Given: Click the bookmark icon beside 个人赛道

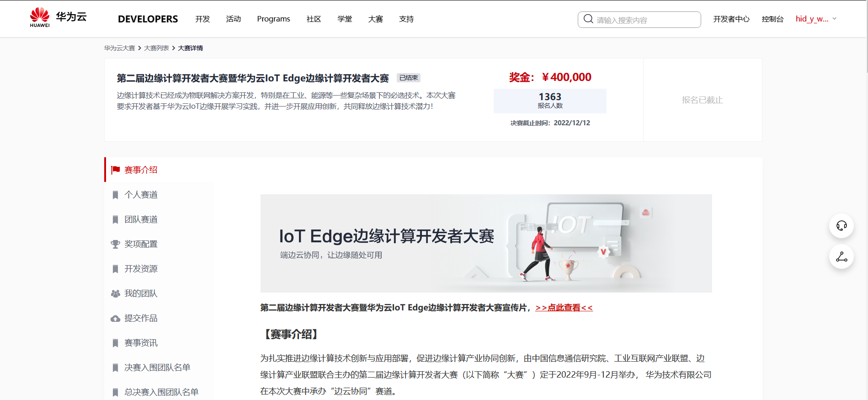Looking at the screenshot, I should point(116,195).
